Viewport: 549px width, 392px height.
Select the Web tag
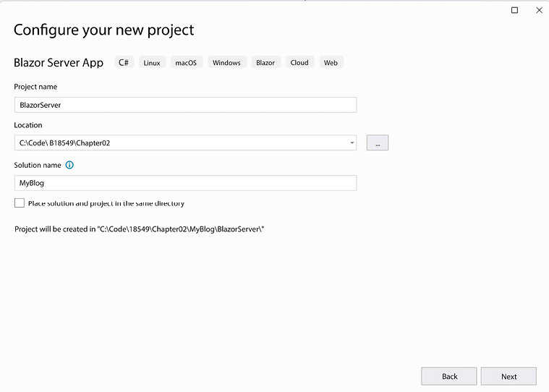tap(331, 63)
